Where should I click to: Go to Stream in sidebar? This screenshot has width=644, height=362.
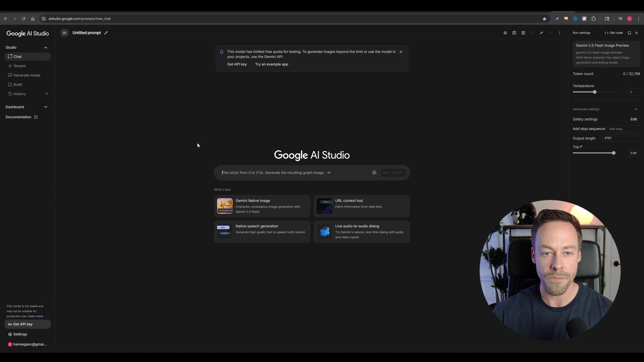pyautogui.click(x=19, y=66)
